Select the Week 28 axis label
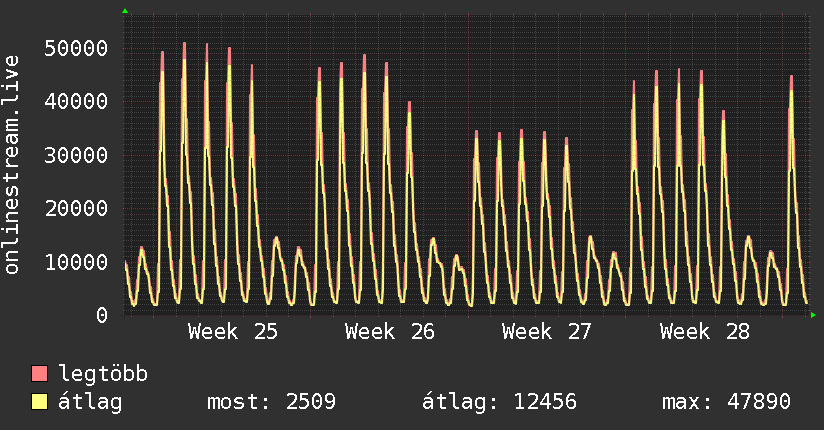 click(x=705, y=332)
